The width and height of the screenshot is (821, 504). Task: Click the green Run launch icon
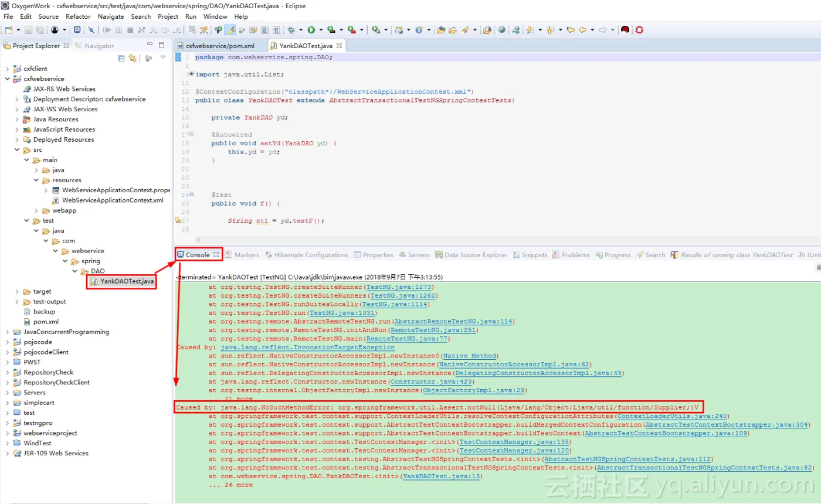click(x=311, y=29)
